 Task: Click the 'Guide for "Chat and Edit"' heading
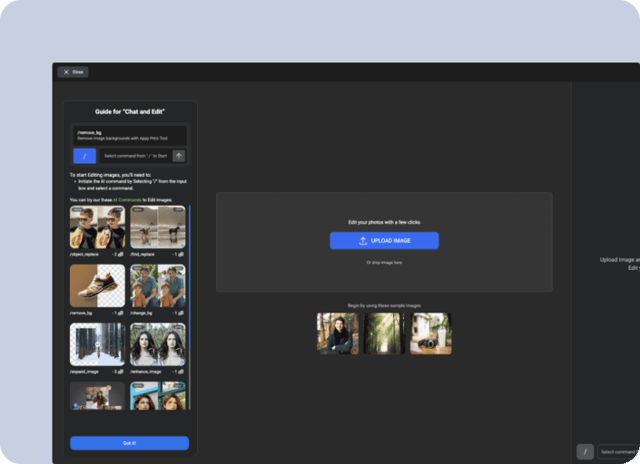pos(130,111)
